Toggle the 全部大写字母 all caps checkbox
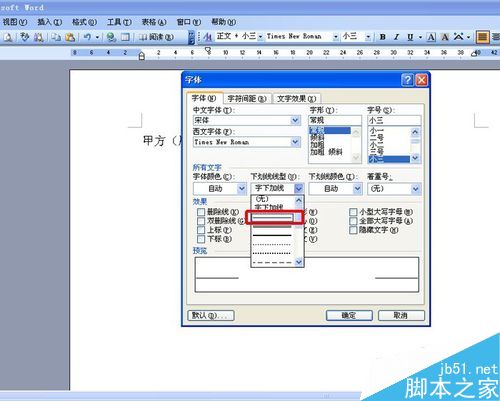 [x=353, y=221]
